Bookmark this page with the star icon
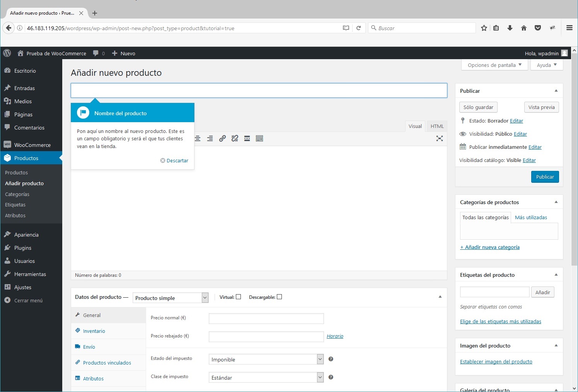The image size is (578, 392). [x=484, y=28]
